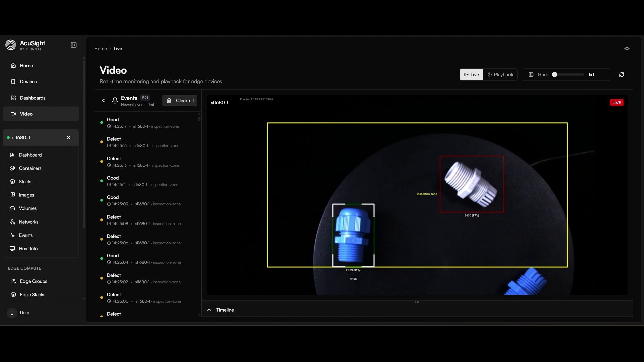644x362 pixels.
Task: Click the Home breadcrumb link
Action: tap(100, 49)
